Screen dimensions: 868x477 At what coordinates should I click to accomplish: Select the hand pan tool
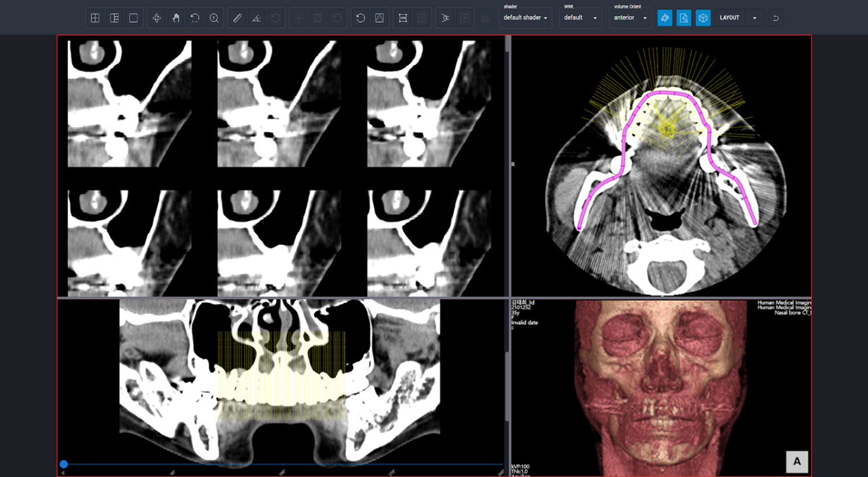point(176,18)
